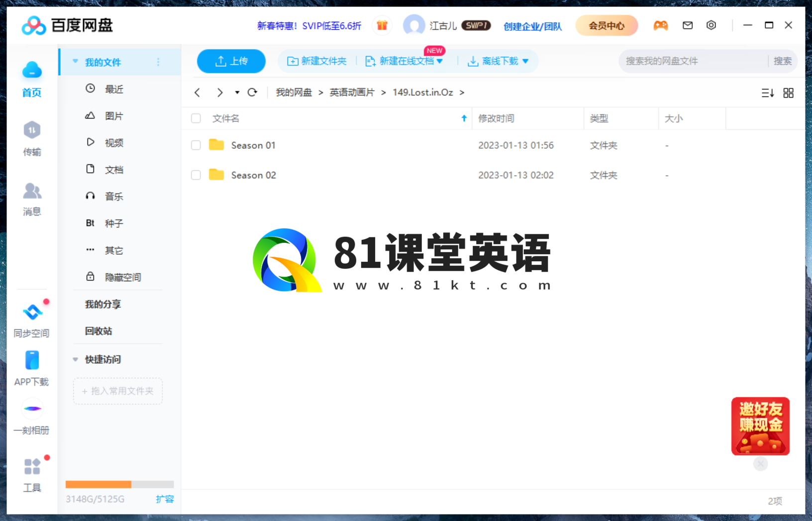The width and height of the screenshot is (812, 521).
Task: Focus the 搜索我的网盘文件 search field
Action: tap(693, 61)
